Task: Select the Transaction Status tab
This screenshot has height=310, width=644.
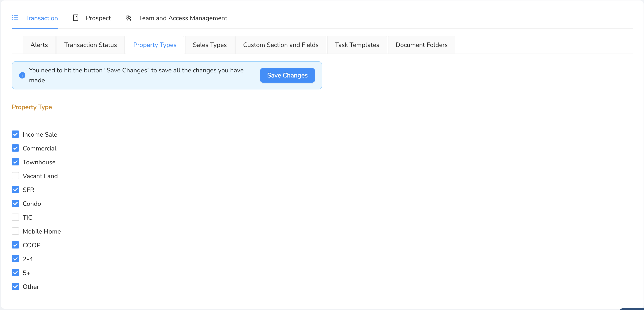Action: (90, 45)
